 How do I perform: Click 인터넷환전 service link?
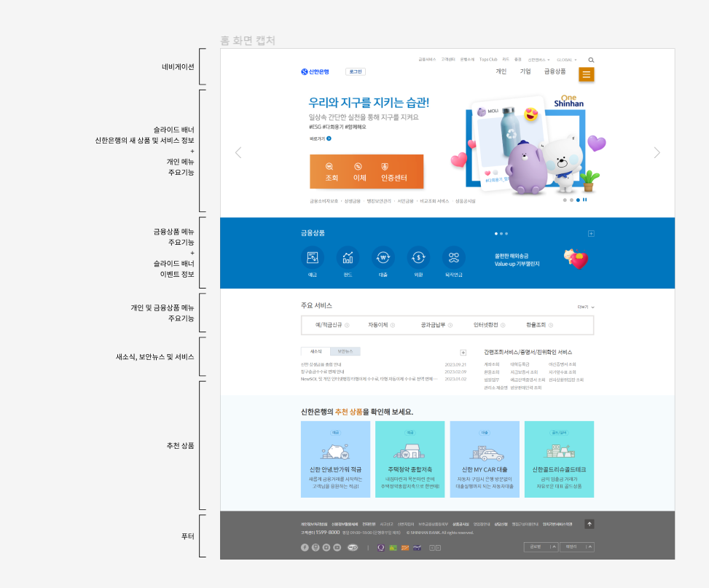[489, 325]
